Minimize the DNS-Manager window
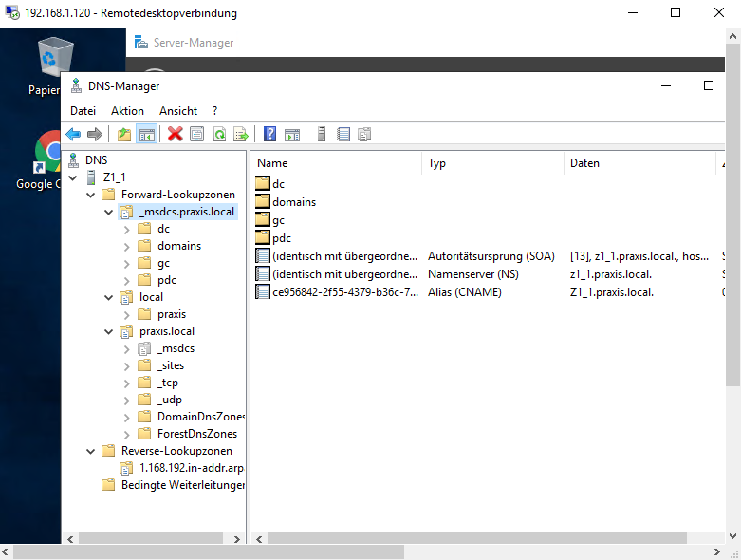 coord(666,85)
